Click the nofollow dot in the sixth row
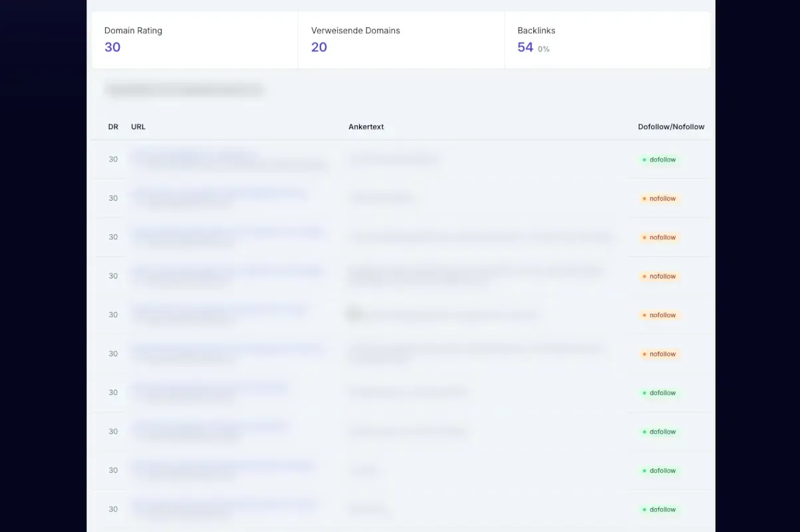The width and height of the screenshot is (800, 532). (645, 354)
